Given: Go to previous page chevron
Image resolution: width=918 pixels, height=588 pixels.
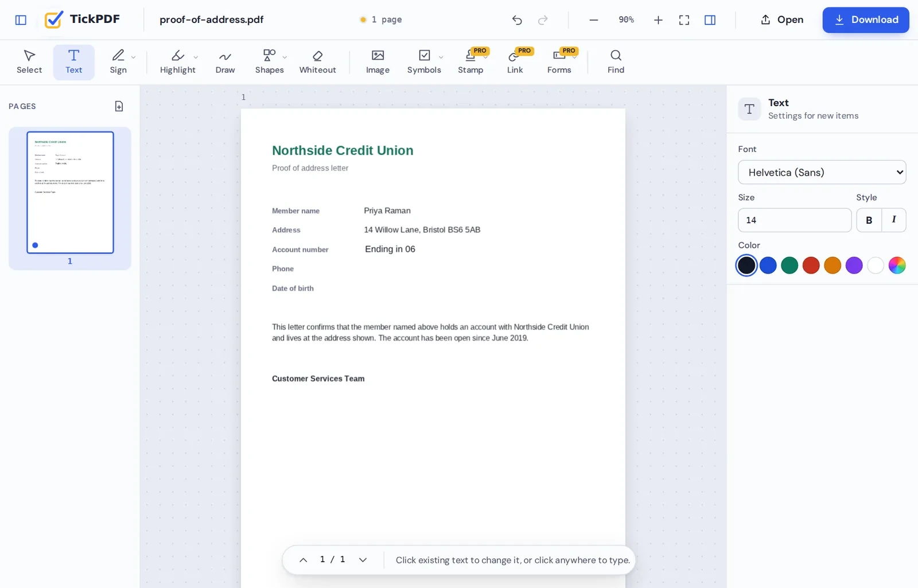Looking at the screenshot, I should point(304,560).
